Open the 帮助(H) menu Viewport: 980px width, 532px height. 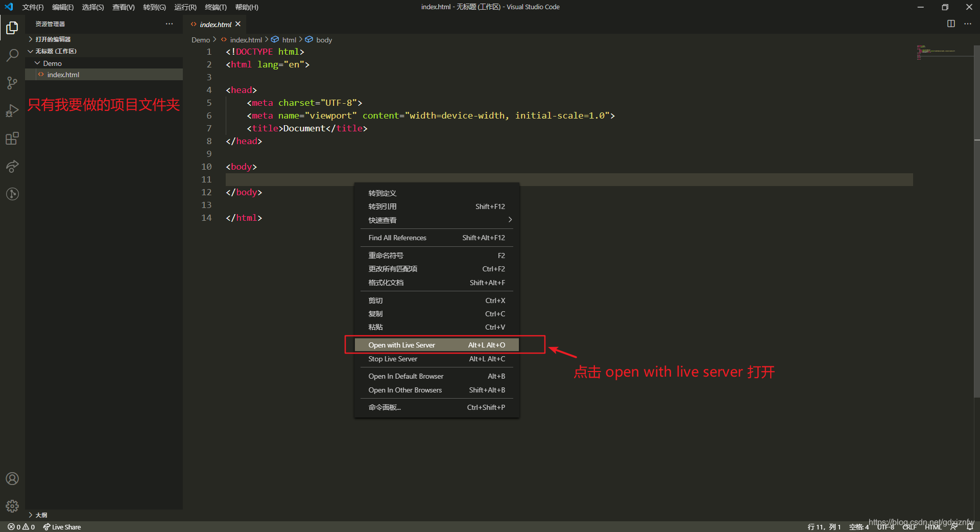247,7
